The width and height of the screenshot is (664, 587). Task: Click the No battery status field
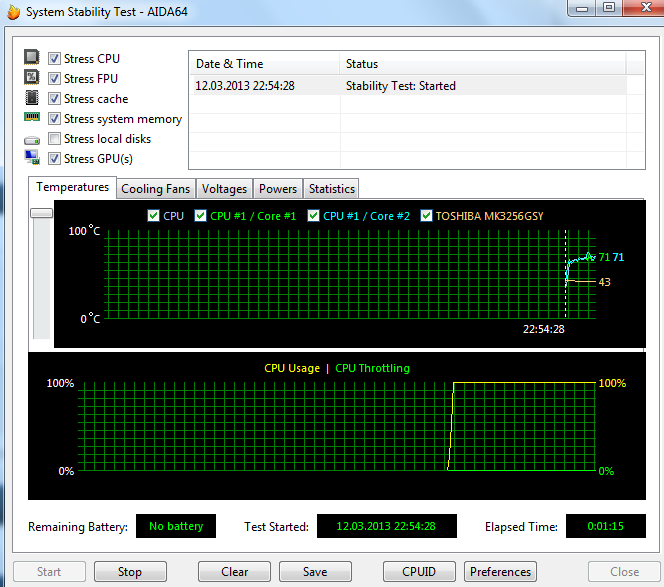(176, 526)
